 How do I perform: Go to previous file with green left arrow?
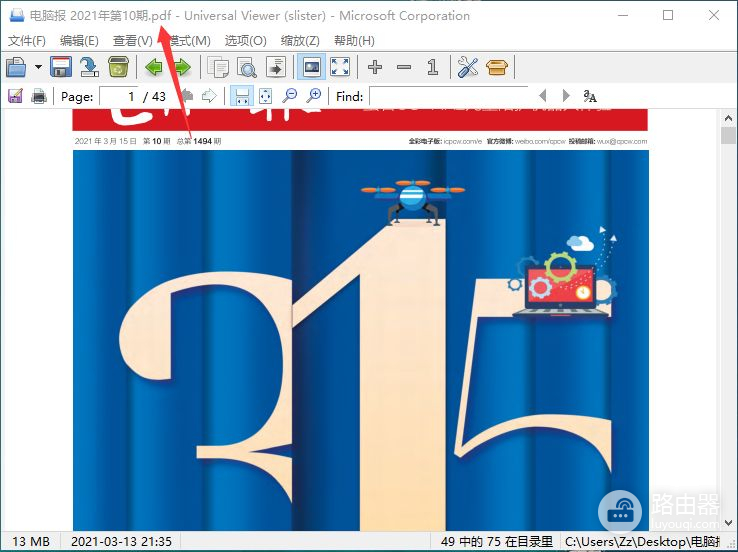point(154,67)
